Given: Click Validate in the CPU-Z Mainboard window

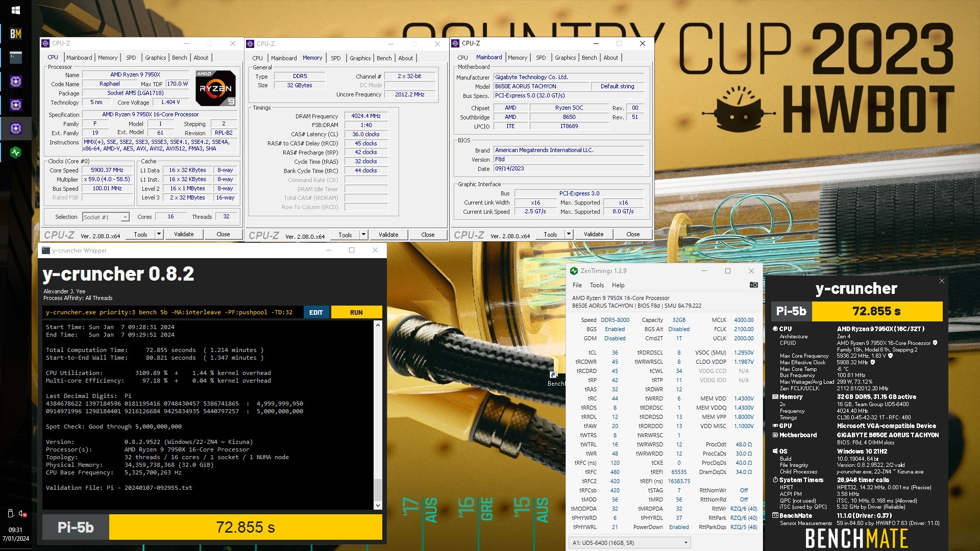Looking at the screenshot, I should coord(594,234).
